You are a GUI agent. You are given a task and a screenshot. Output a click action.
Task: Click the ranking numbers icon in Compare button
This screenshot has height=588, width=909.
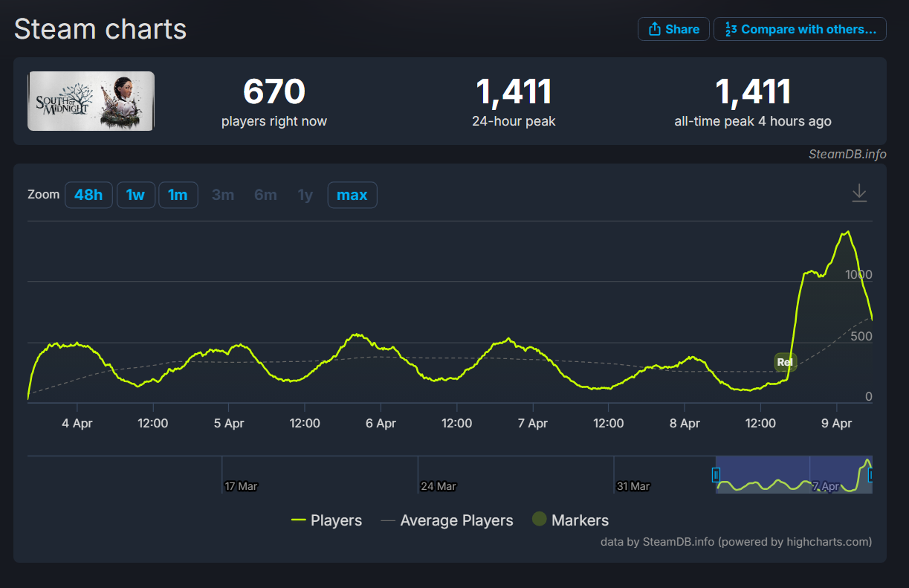731,29
